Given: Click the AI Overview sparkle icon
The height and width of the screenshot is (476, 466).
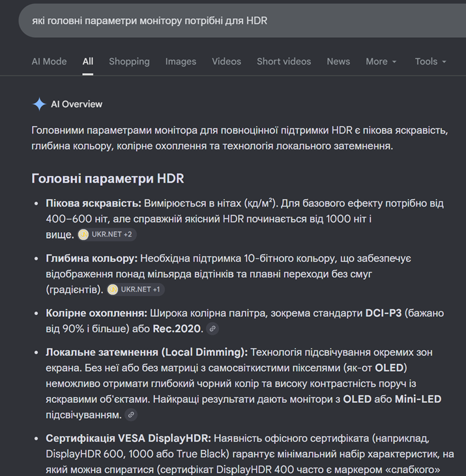Looking at the screenshot, I should point(39,104).
